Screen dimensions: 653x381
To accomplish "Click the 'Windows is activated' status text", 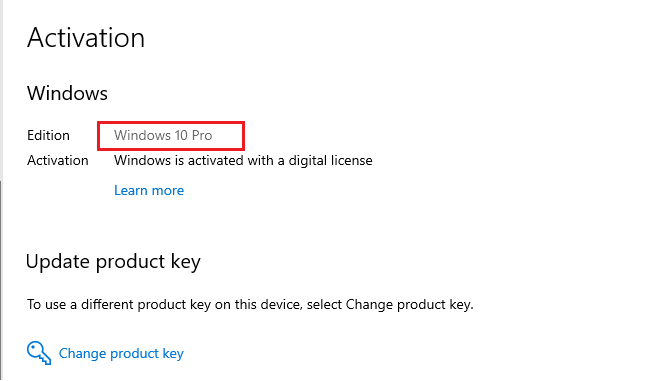I will [243, 160].
